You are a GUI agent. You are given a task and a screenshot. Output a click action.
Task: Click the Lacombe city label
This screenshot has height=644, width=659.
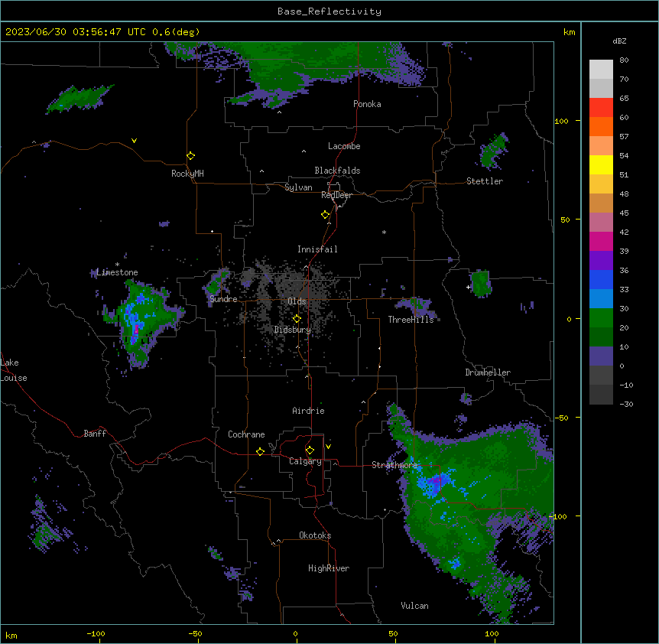[344, 146]
